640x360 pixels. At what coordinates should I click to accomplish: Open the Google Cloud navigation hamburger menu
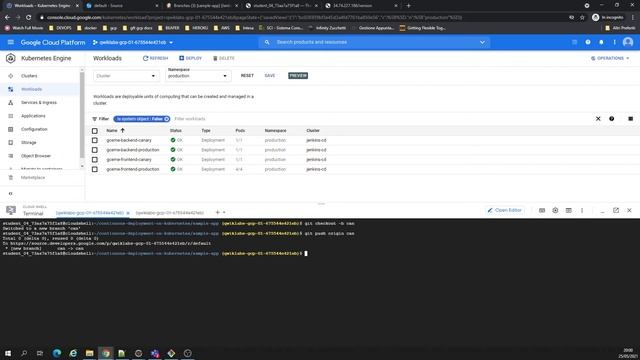click(11, 42)
